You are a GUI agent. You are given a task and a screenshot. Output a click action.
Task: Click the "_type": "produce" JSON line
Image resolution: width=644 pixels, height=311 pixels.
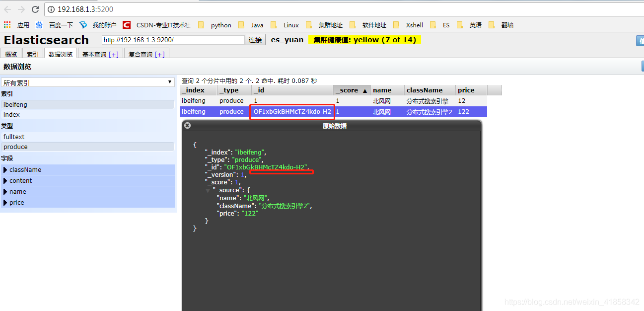234,159
